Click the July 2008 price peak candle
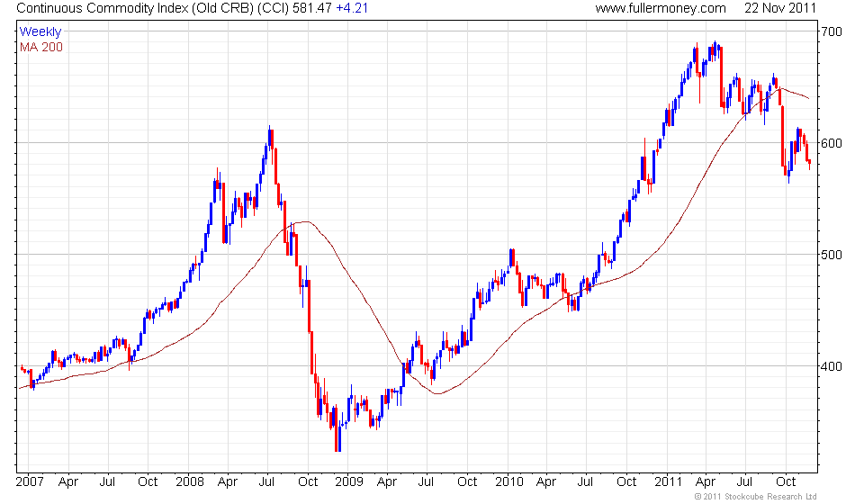Viewport: 864px width, 504px height. click(270, 139)
